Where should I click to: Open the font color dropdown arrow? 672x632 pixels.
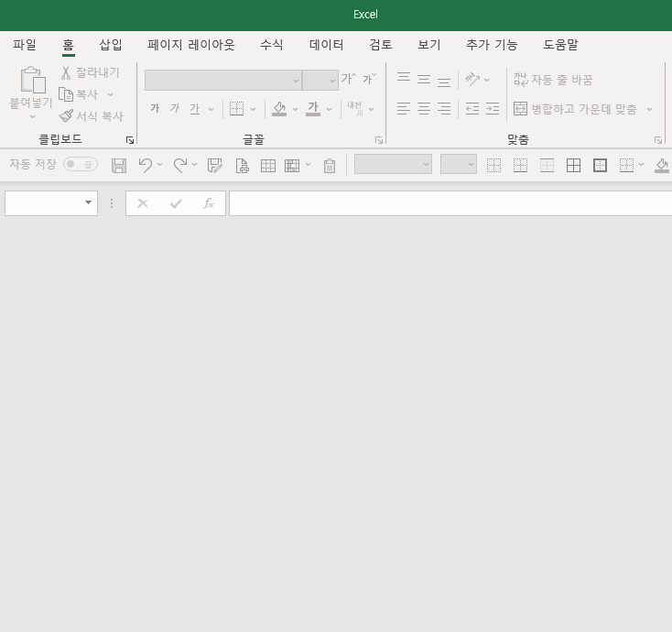(x=330, y=109)
